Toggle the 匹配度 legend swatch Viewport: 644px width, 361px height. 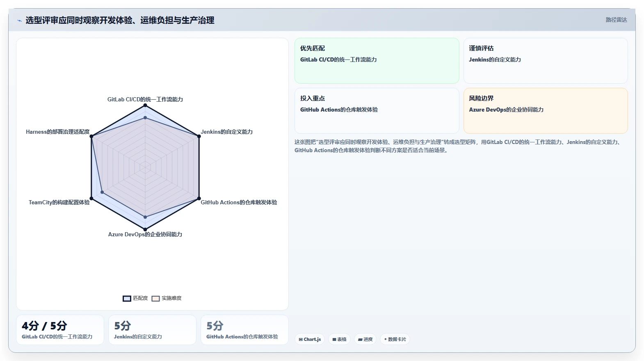click(127, 298)
